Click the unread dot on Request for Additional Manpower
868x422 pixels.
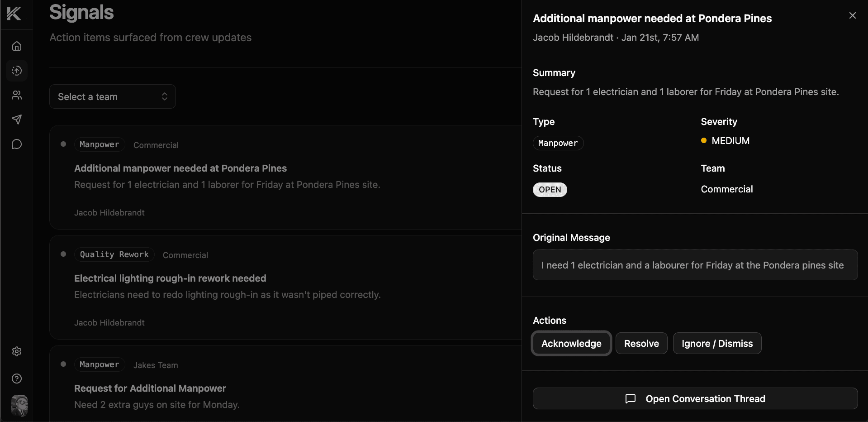point(63,364)
